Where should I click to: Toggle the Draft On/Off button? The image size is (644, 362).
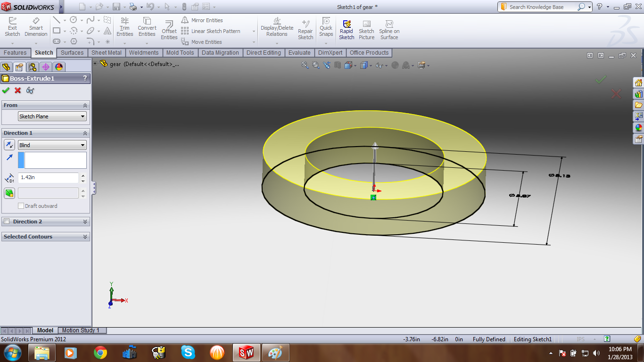(9, 193)
